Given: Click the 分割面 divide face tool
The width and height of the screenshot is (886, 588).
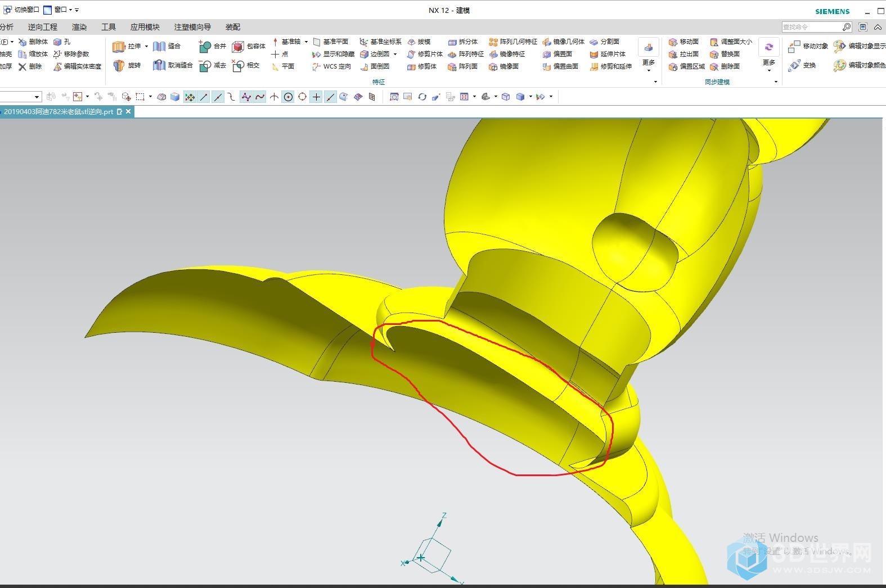Looking at the screenshot, I should [x=605, y=42].
